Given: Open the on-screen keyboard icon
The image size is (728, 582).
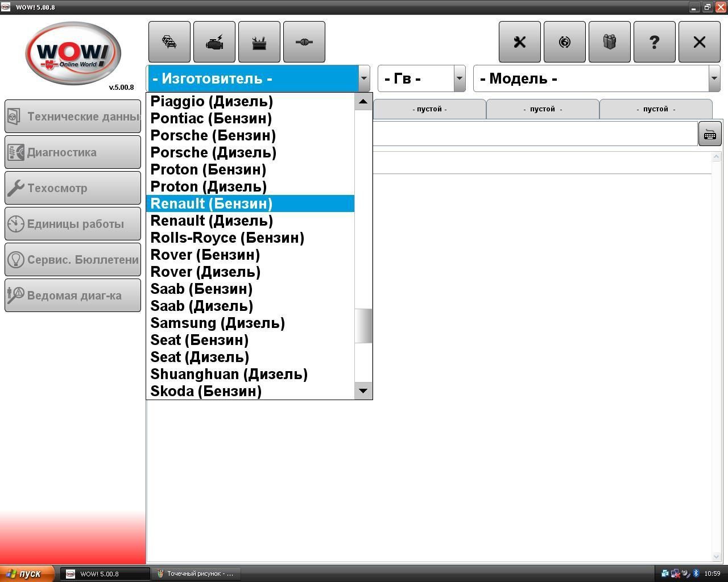Looking at the screenshot, I should 710,135.
